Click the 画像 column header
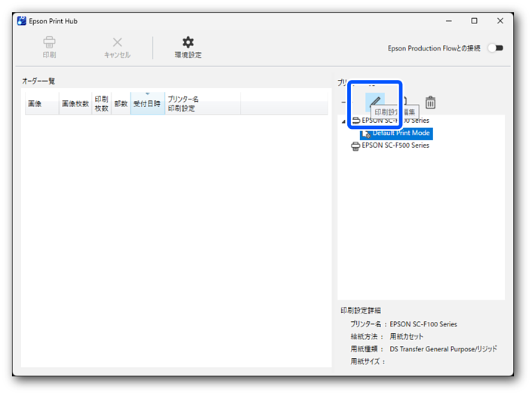 point(35,104)
